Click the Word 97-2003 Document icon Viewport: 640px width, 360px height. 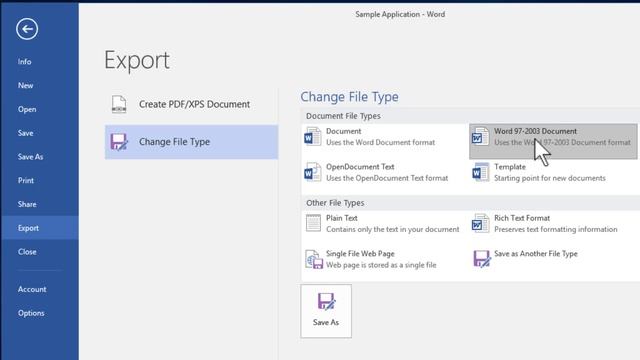click(x=480, y=137)
